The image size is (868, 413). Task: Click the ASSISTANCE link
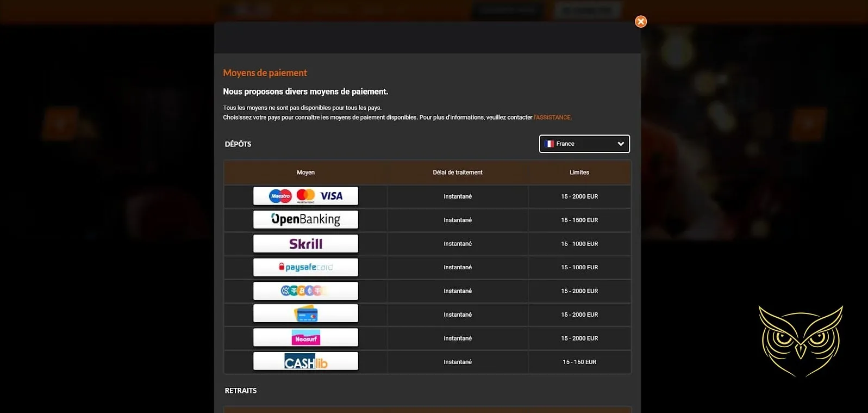[x=552, y=118]
